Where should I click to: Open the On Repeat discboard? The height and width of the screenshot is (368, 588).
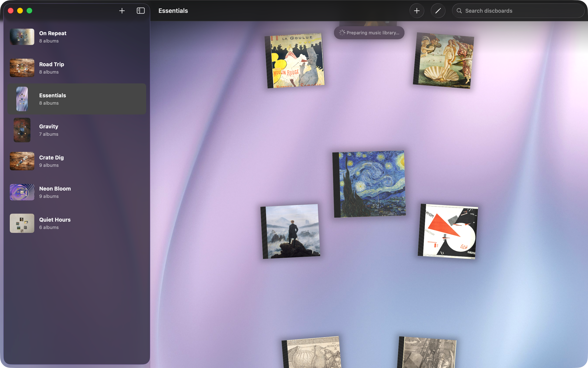click(x=77, y=37)
